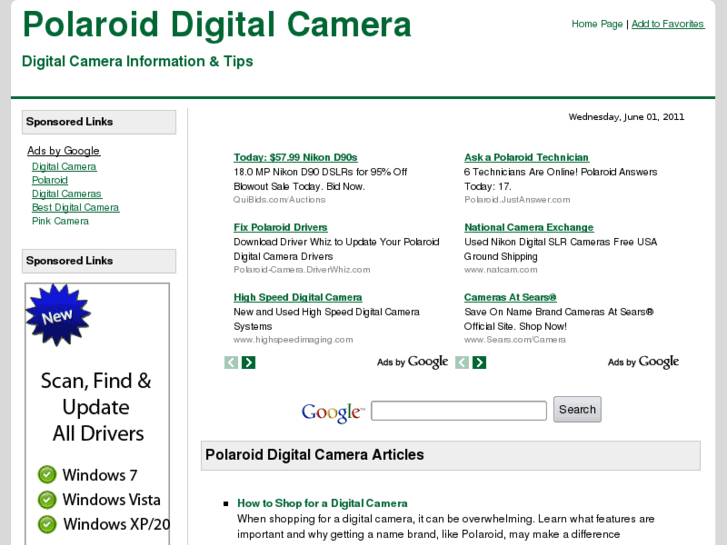Click the lower Sponsored Links header
This screenshot has width=727, height=545.
[99, 261]
